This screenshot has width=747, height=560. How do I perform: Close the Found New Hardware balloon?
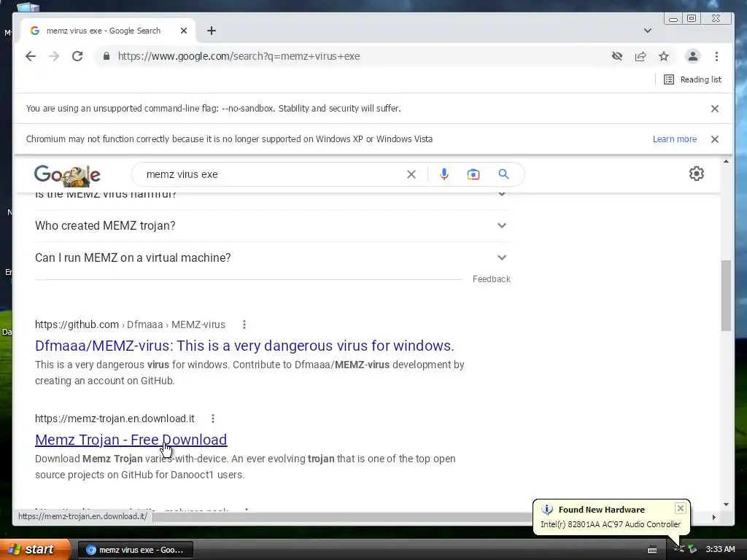click(681, 508)
